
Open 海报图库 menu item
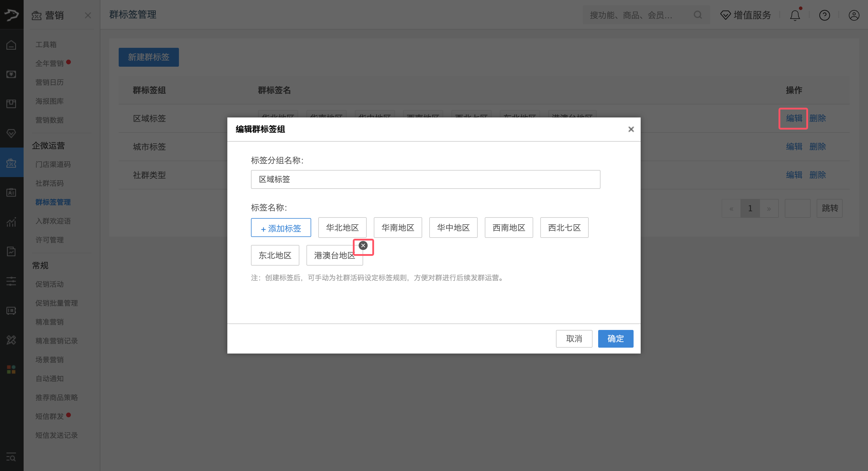tap(50, 101)
